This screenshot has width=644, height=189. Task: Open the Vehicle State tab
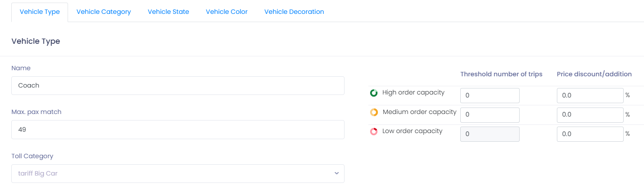point(168,12)
